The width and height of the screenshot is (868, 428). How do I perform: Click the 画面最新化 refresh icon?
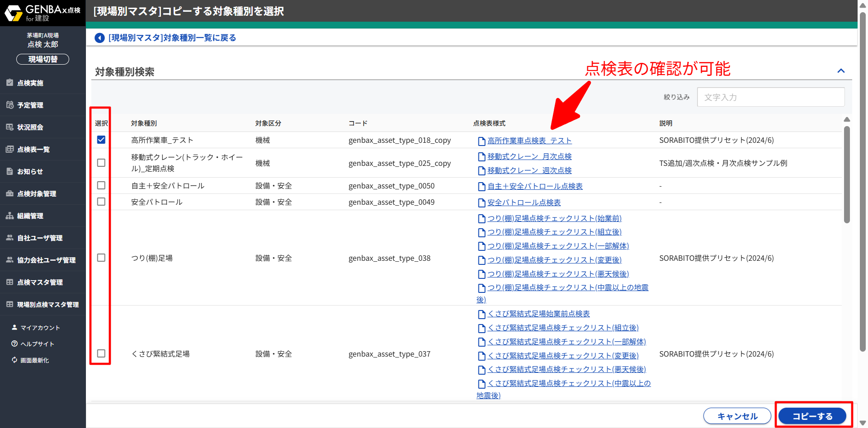click(14, 360)
